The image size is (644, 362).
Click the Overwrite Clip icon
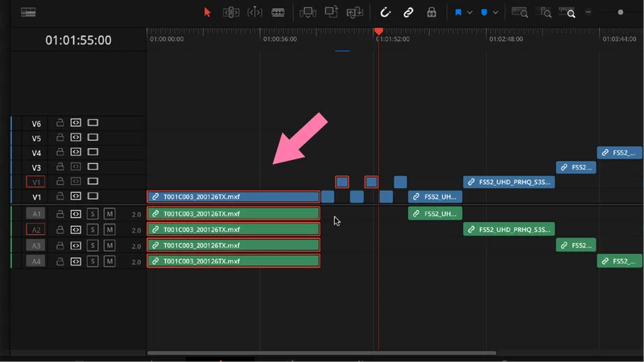(331, 12)
